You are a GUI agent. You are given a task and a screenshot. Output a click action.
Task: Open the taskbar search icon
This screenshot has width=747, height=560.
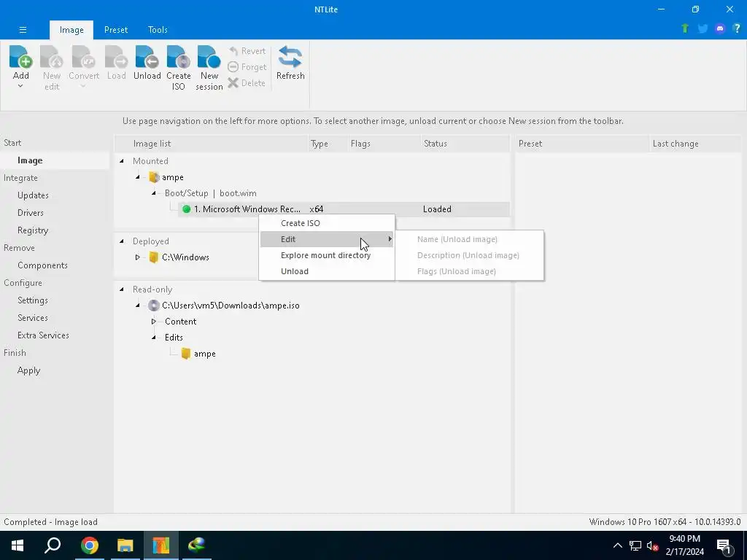53,545
